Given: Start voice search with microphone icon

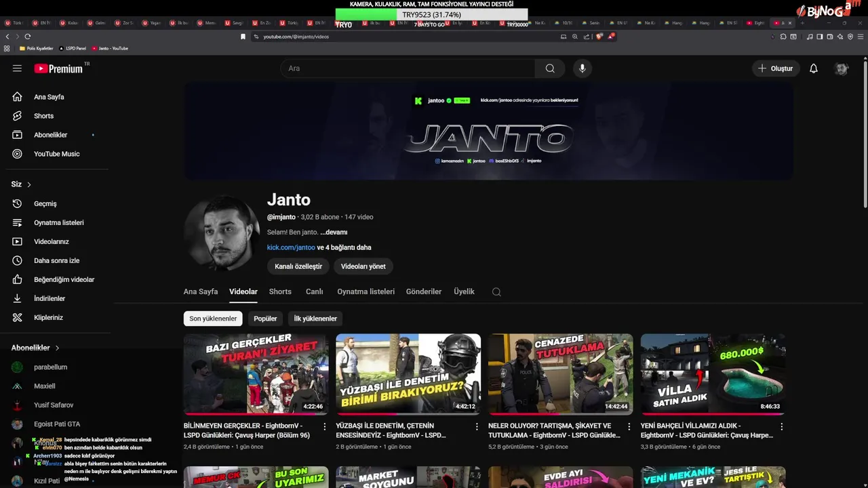Looking at the screenshot, I should tap(582, 68).
